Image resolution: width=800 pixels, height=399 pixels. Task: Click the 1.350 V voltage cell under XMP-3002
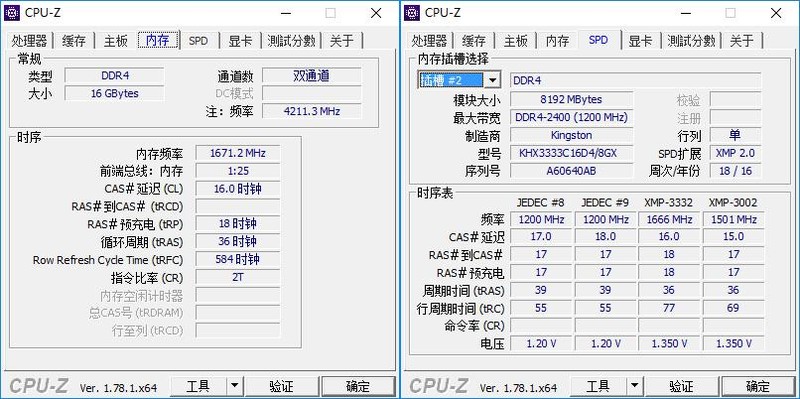(733, 343)
